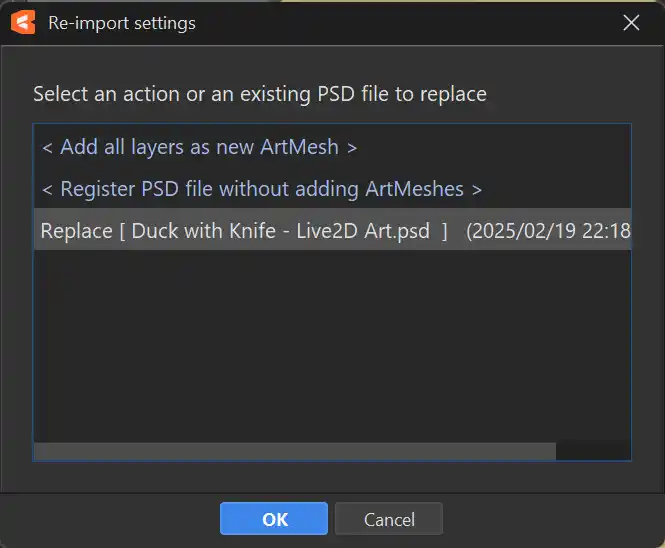The image size is (665, 548).
Task: Select "Add all layers as new ArtMesh"
Action: tap(199, 147)
